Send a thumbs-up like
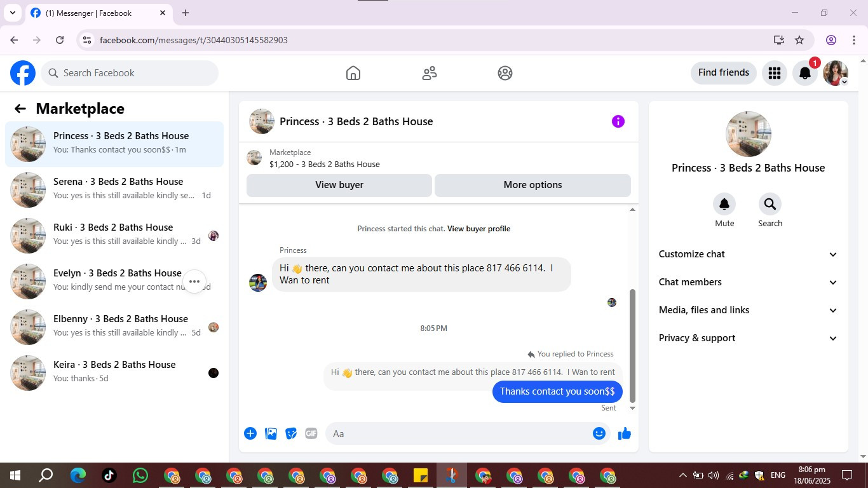 [625, 433]
